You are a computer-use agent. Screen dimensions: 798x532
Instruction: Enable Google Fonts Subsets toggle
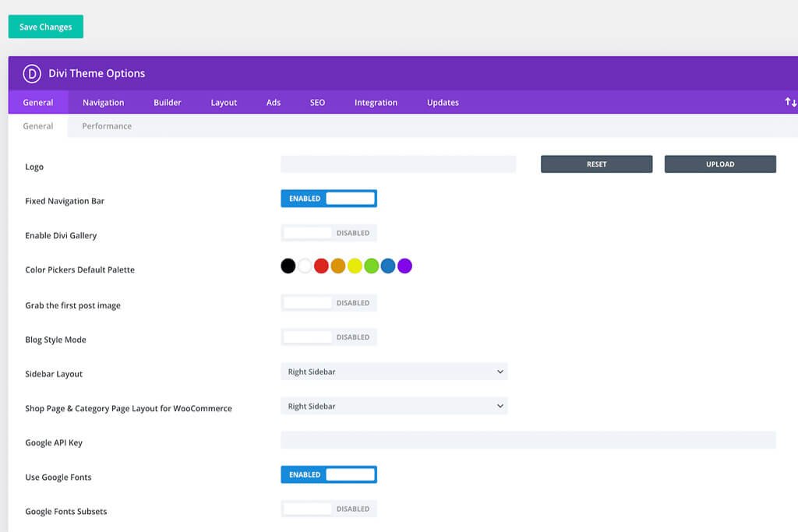pyautogui.click(x=329, y=509)
